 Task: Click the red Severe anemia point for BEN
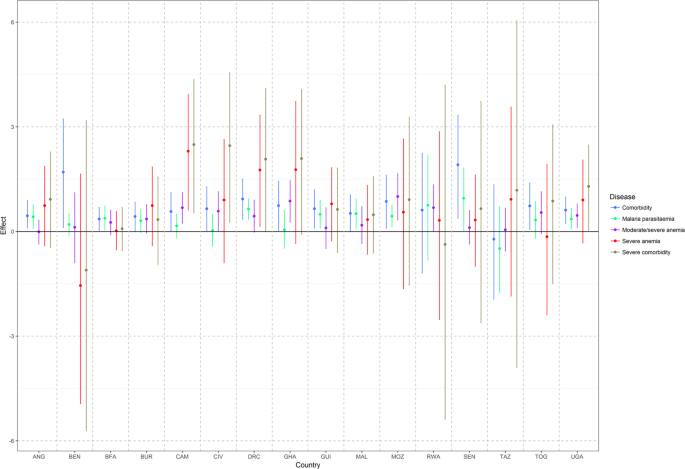pyautogui.click(x=80, y=286)
